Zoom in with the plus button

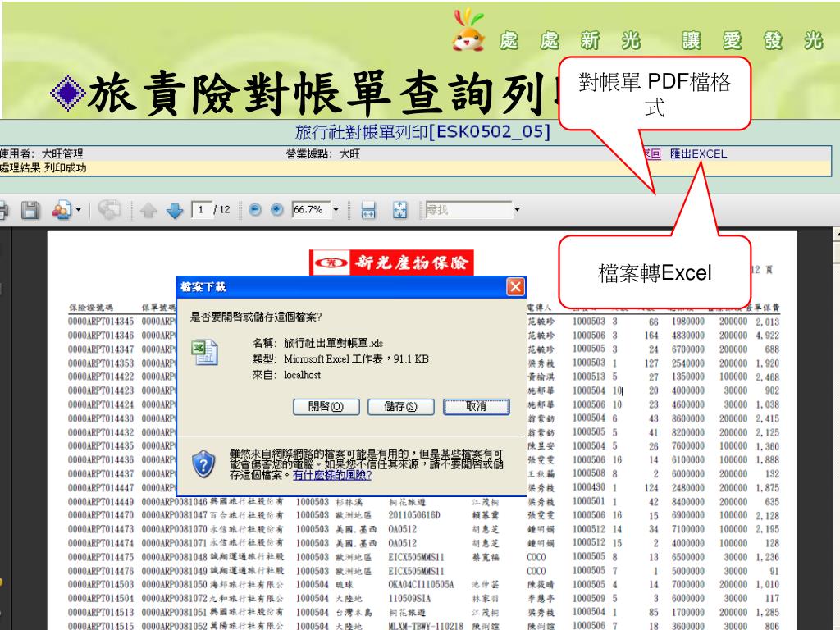click(276, 209)
